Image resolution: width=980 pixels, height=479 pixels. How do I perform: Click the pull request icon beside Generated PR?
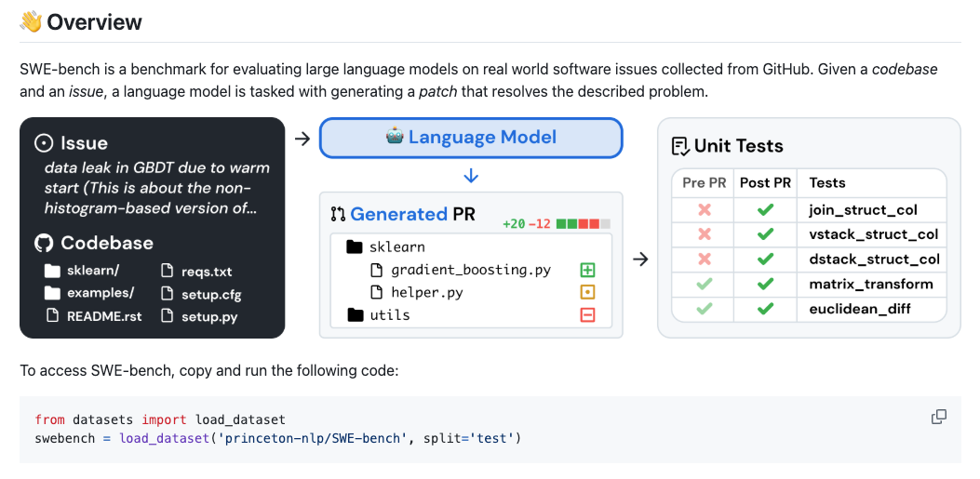338,214
